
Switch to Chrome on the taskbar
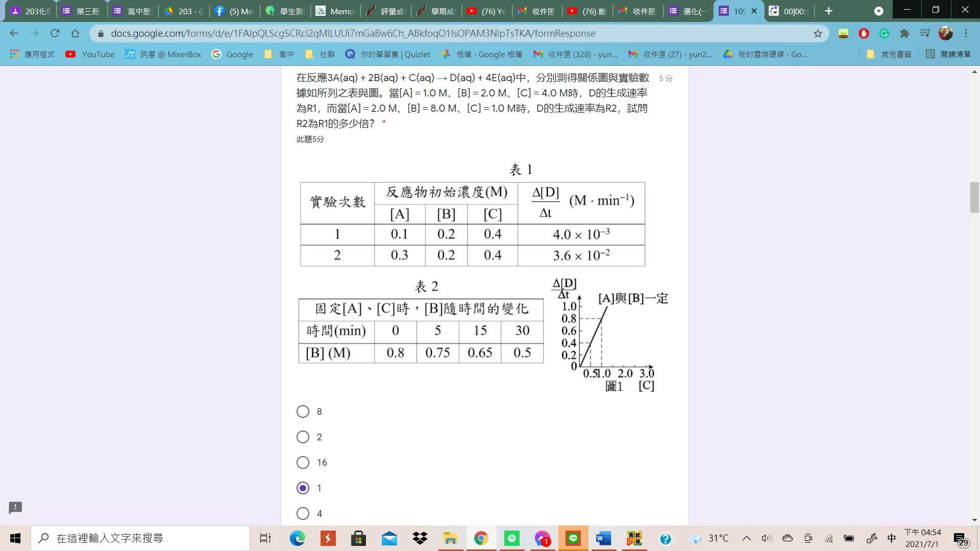(481, 538)
